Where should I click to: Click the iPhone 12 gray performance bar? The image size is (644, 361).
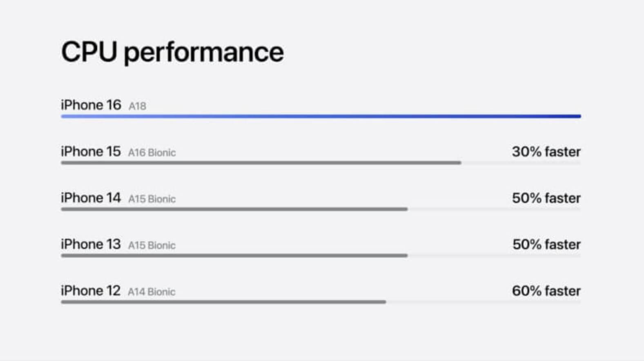click(x=224, y=302)
